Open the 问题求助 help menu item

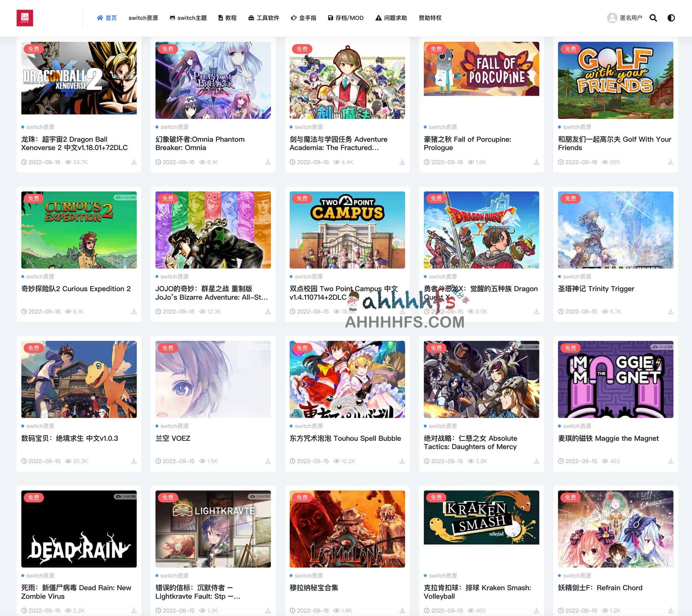(391, 18)
